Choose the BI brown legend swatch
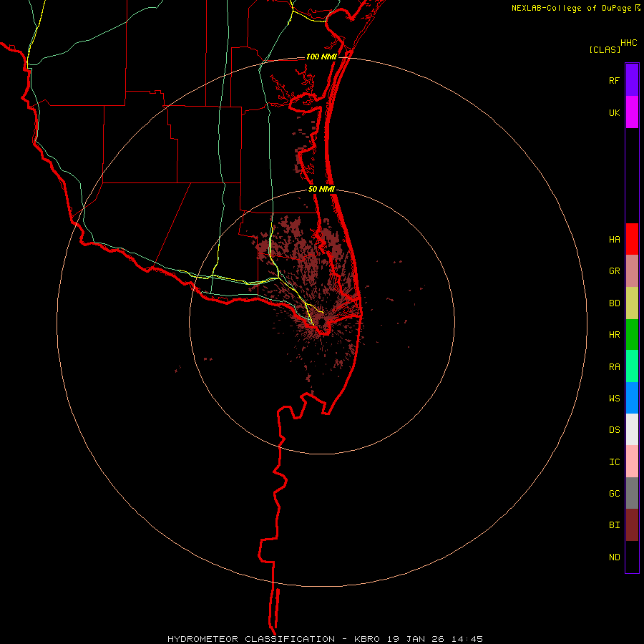644x644 pixels. 632,525
